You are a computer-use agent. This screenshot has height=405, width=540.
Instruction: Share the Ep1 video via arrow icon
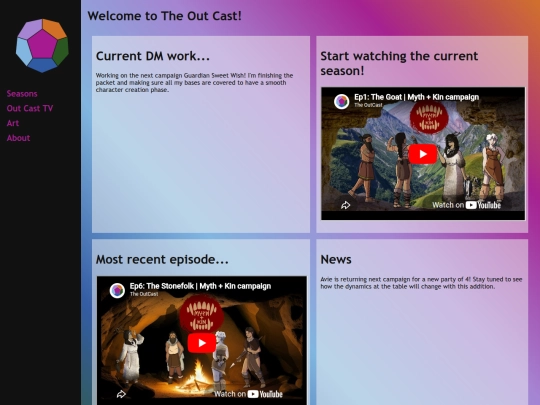click(345, 205)
